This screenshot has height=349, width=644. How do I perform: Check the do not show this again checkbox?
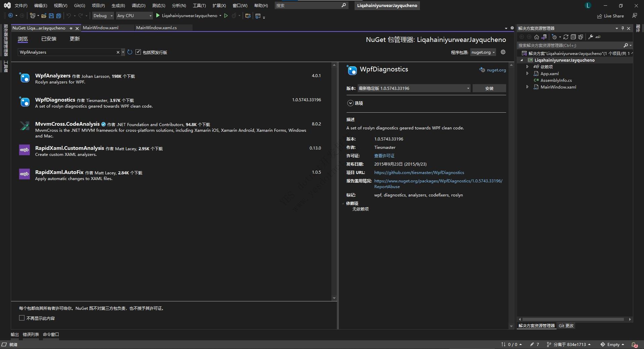(22, 318)
